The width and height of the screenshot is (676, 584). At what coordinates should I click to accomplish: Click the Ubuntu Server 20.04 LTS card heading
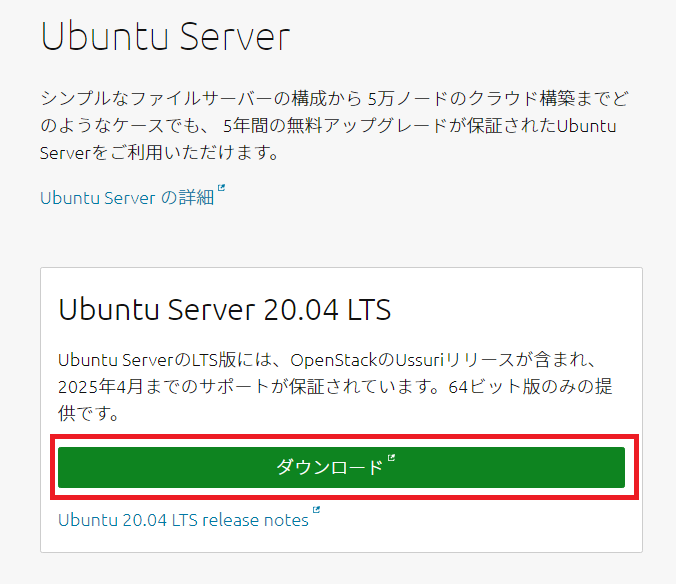(224, 309)
